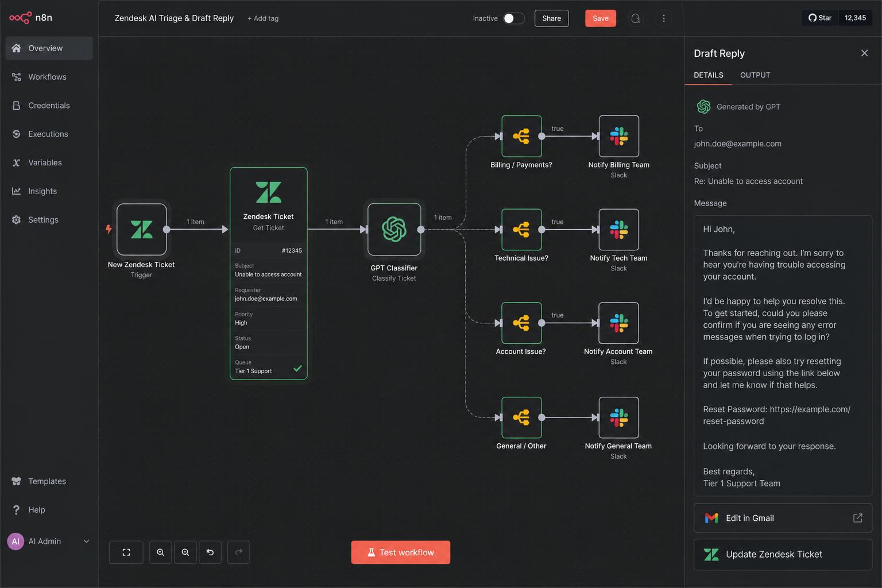Viewport: 882px width, 588px height.
Task: Browse Templates in the sidebar
Action: (x=49, y=481)
